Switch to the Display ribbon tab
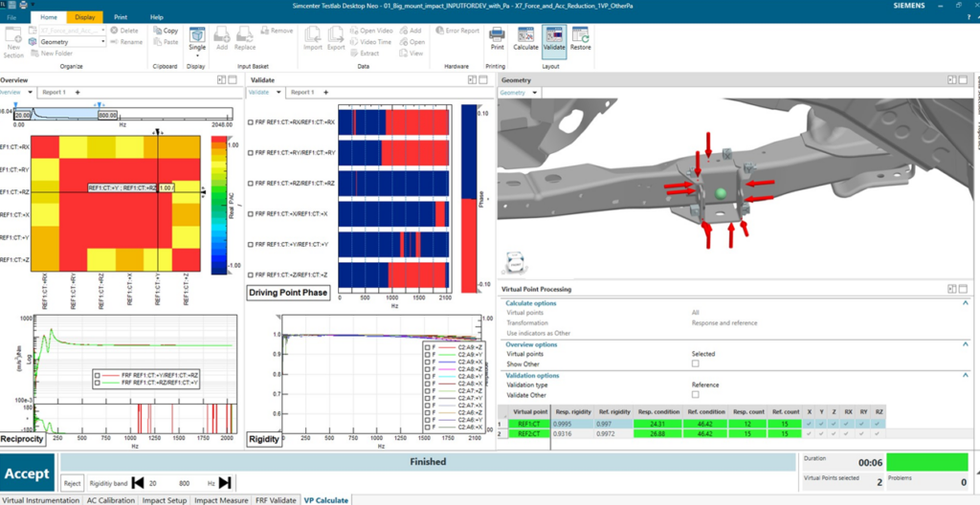980x505 pixels. (85, 17)
